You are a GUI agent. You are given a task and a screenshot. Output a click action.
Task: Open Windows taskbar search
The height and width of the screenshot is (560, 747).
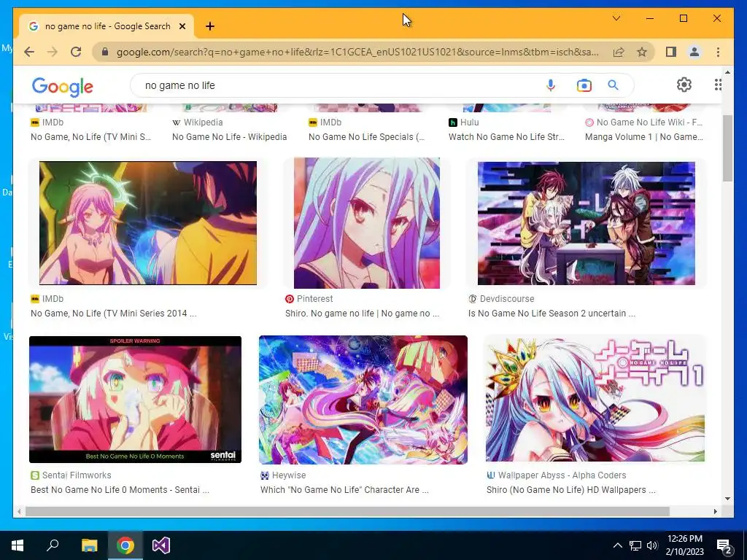(53, 545)
